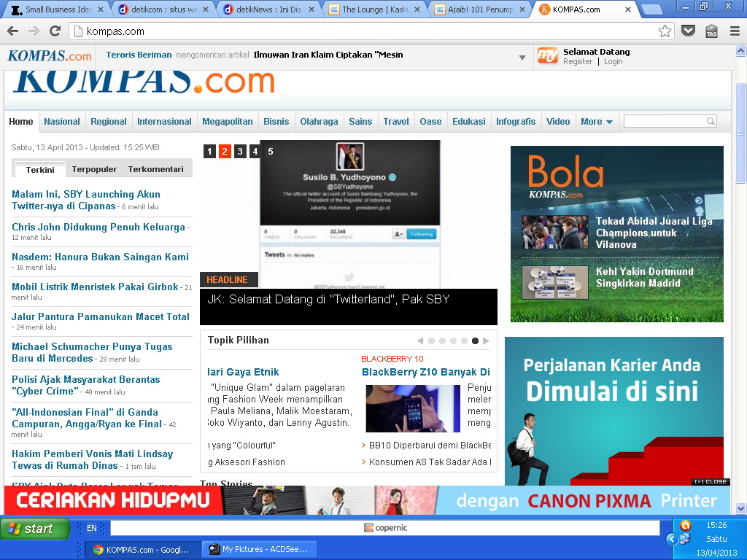Image resolution: width=747 pixels, height=560 pixels.
Task: Expand the top bar comment ticker dropdown arrow
Action: [x=522, y=58]
